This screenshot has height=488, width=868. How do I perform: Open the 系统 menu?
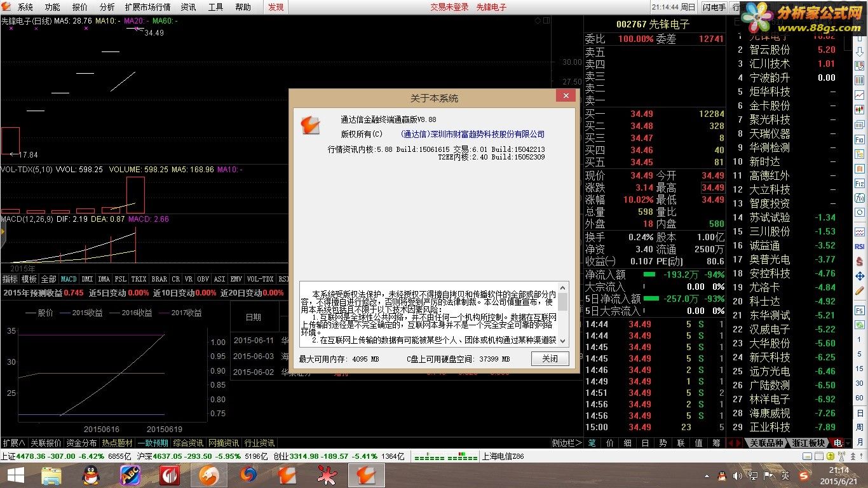[x=25, y=7]
